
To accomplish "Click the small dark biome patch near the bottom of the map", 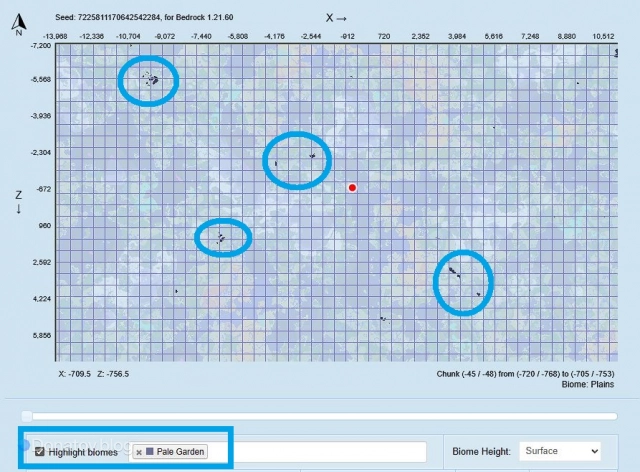I will (x=382, y=319).
